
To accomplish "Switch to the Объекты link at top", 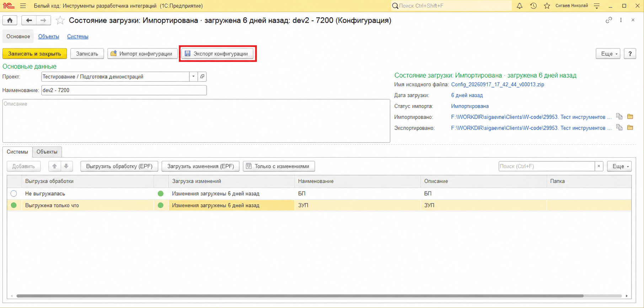I will coord(49,36).
